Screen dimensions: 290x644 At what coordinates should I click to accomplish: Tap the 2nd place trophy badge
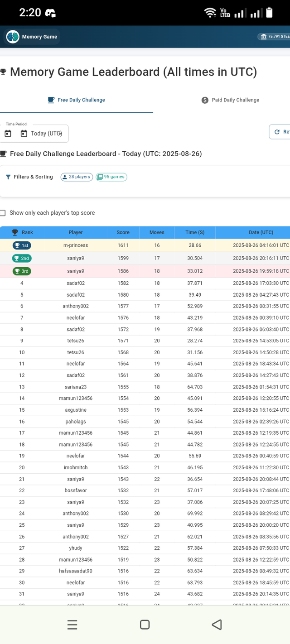22,258
